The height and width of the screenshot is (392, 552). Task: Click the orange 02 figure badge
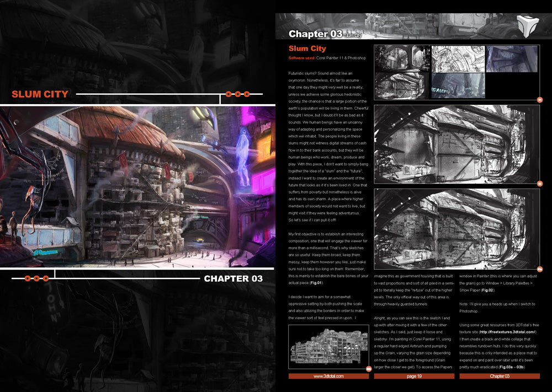pos(539,184)
